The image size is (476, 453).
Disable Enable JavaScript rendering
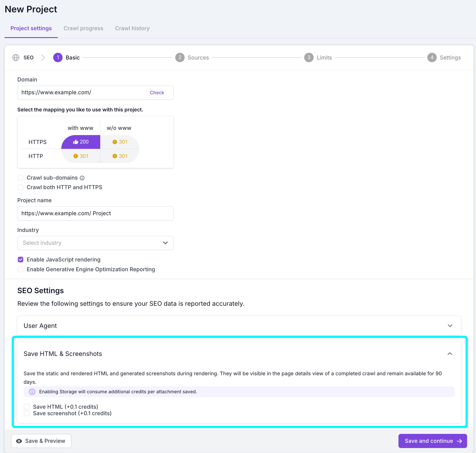pos(21,259)
